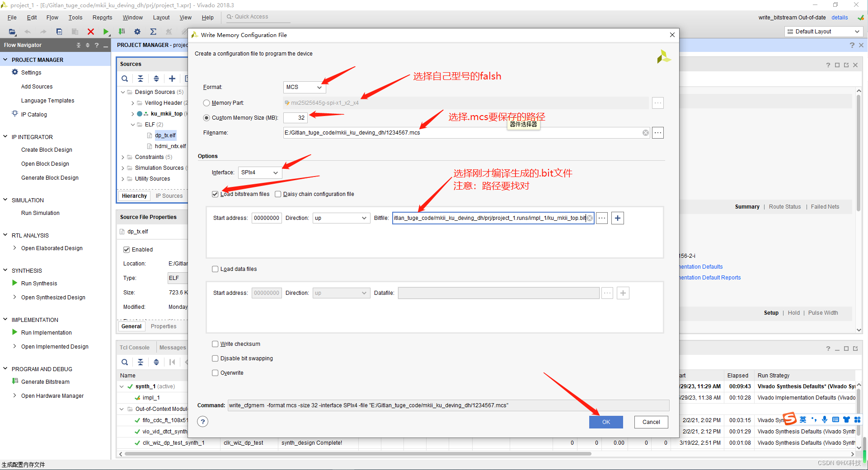The height and width of the screenshot is (470, 868).
Task: Click Generate Bitstream in Flow Navigator
Action: pyautogui.click(x=45, y=382)
